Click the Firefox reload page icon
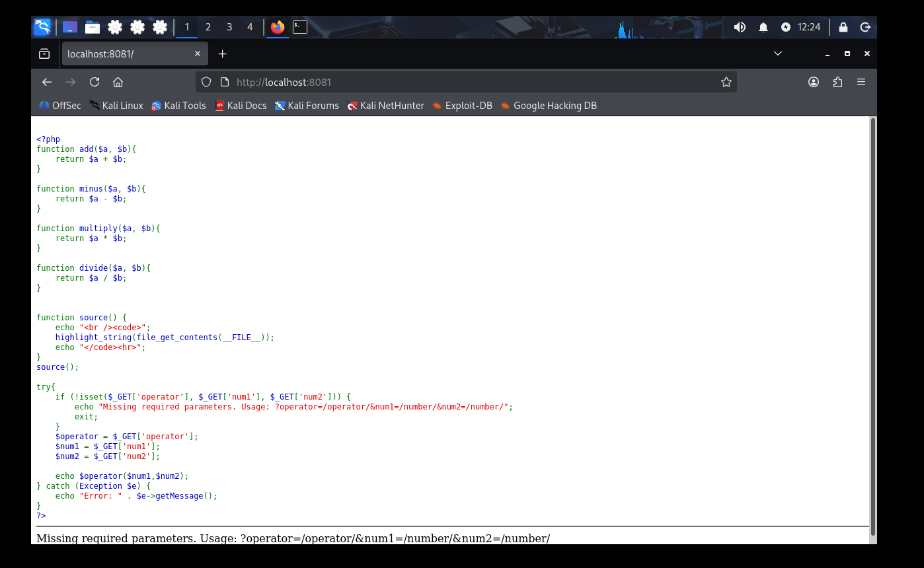The image size is (924, 568). click(95, 82)
